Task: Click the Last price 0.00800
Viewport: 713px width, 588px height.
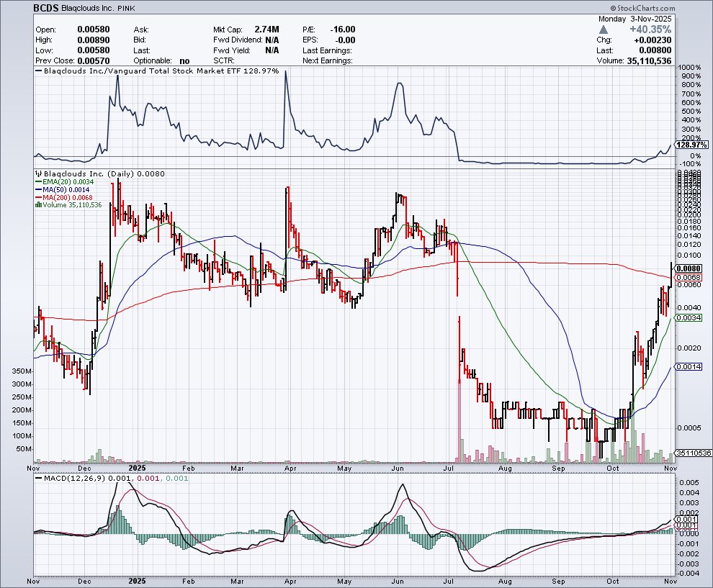Action: 655,50
